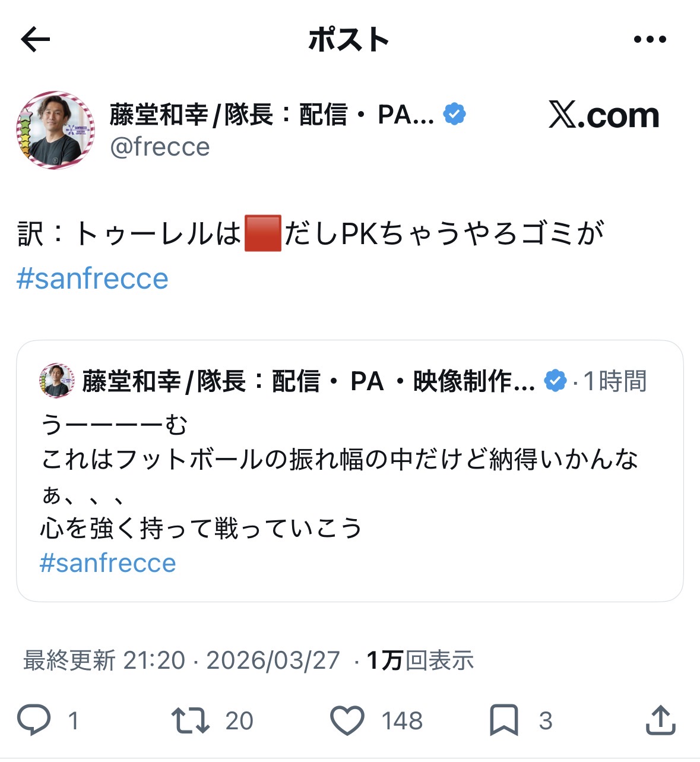The image size is (700, 762).
Task: Open the quoted post body text
Action: point(338,475)
